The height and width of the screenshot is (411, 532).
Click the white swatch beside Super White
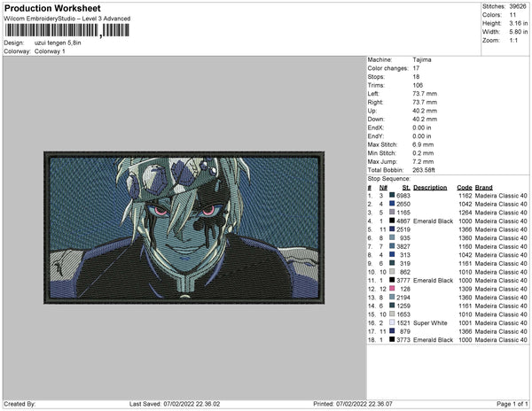[x=392, y=322]
